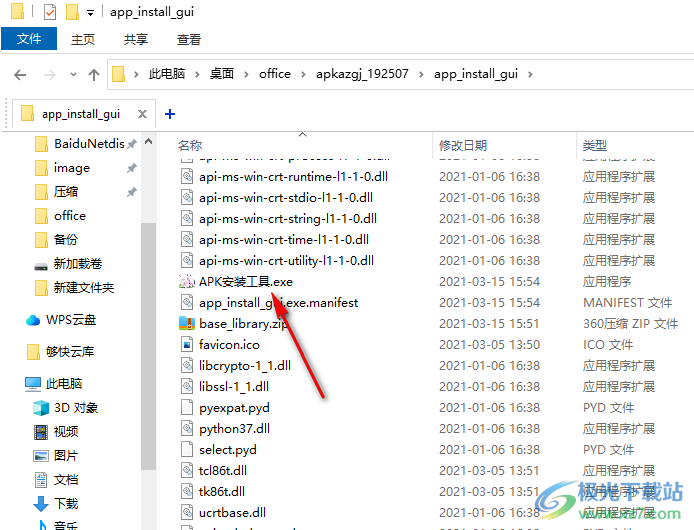Sort by 类型 column header

tap(594, 145)
